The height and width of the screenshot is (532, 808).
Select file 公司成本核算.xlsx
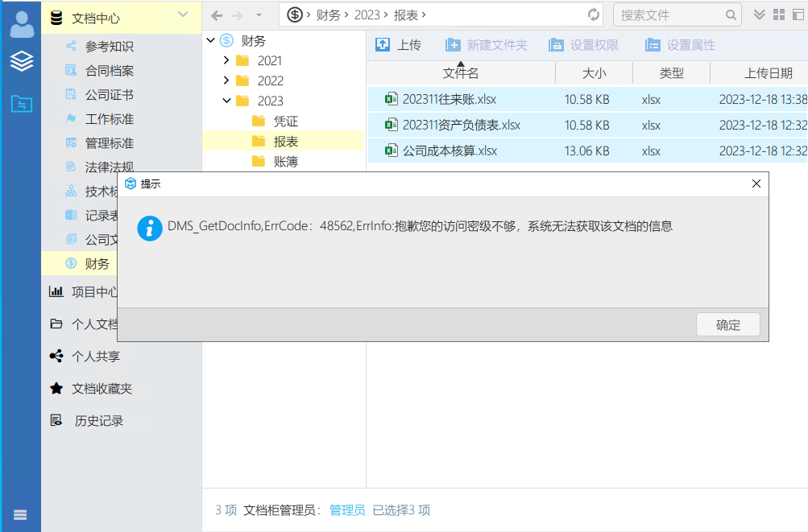coord(450,151)
